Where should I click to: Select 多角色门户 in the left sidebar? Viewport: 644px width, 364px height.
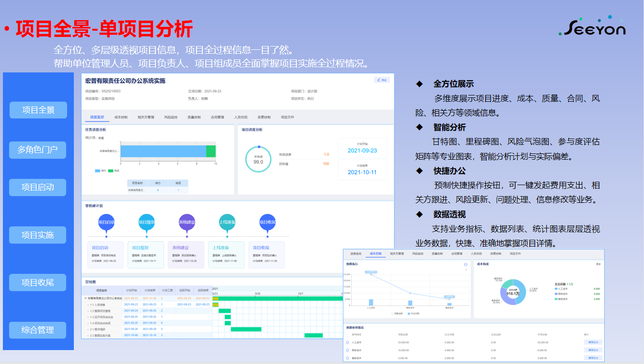coord(38,150)
